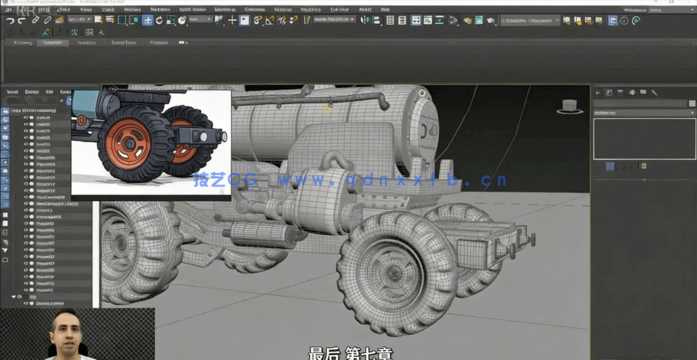Toggle Angle Snap
The image size is (697, 360).
coord(269,20)
